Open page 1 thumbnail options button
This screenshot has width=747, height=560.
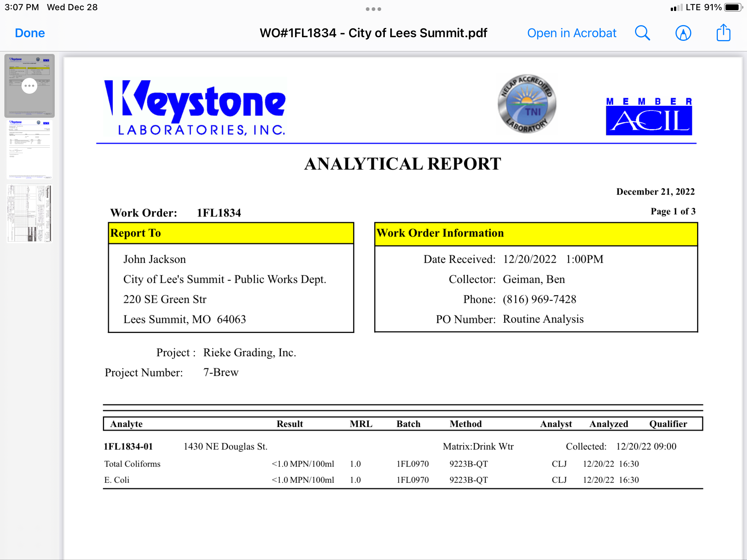point(29,86)
